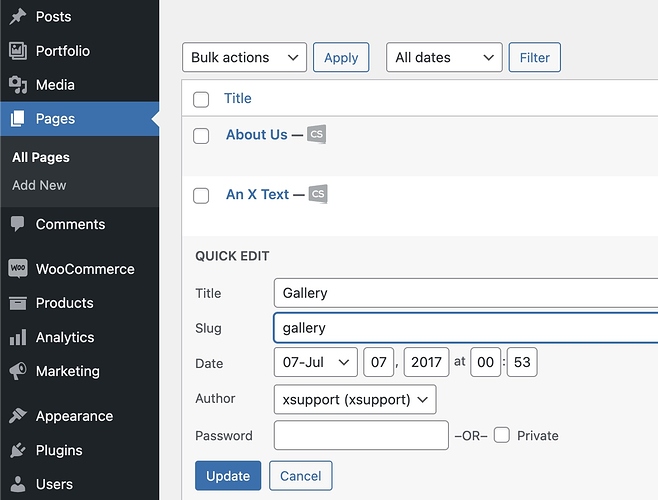The image size is (658, 500).
Task: Click the Products box icon
Action: pos(17,303)
